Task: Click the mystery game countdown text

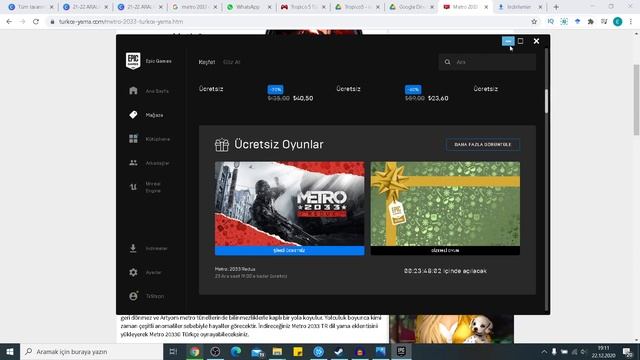Action: pos(445,271)
